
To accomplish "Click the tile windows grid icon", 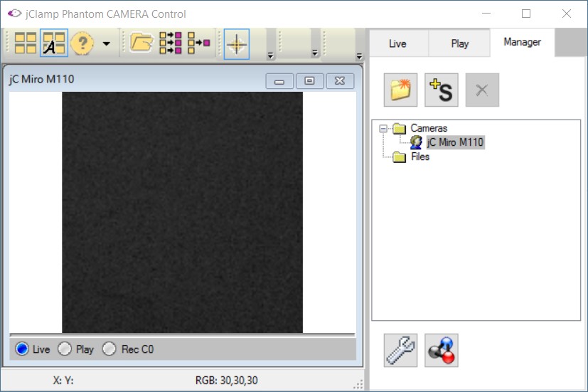I will (26, 43).
